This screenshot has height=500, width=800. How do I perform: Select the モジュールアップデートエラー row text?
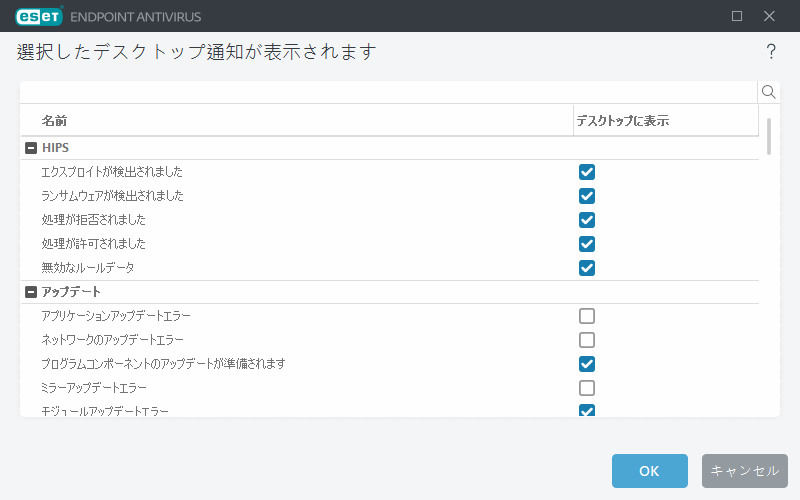pos(105,411)
